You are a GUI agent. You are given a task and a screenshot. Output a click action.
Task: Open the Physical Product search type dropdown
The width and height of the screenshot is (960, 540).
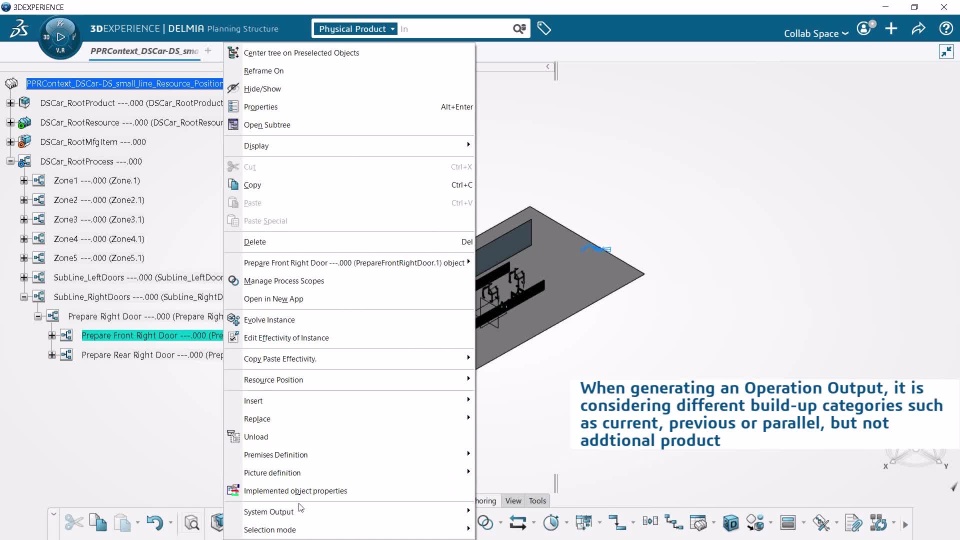pos(355,29)
